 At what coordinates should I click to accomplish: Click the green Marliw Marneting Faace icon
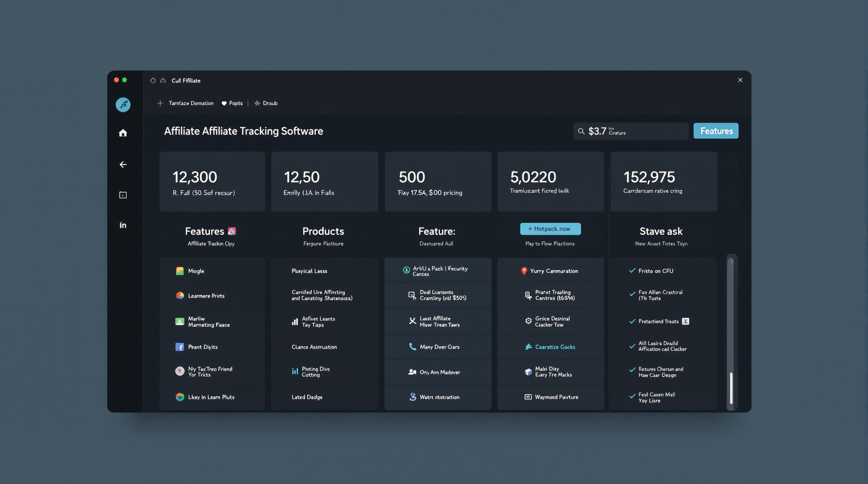click(180, 321)
